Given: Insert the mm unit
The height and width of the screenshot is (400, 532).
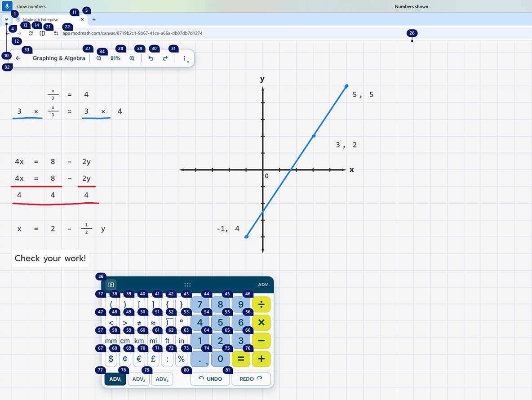Looking at the screenshot, I should coord(111,341).
